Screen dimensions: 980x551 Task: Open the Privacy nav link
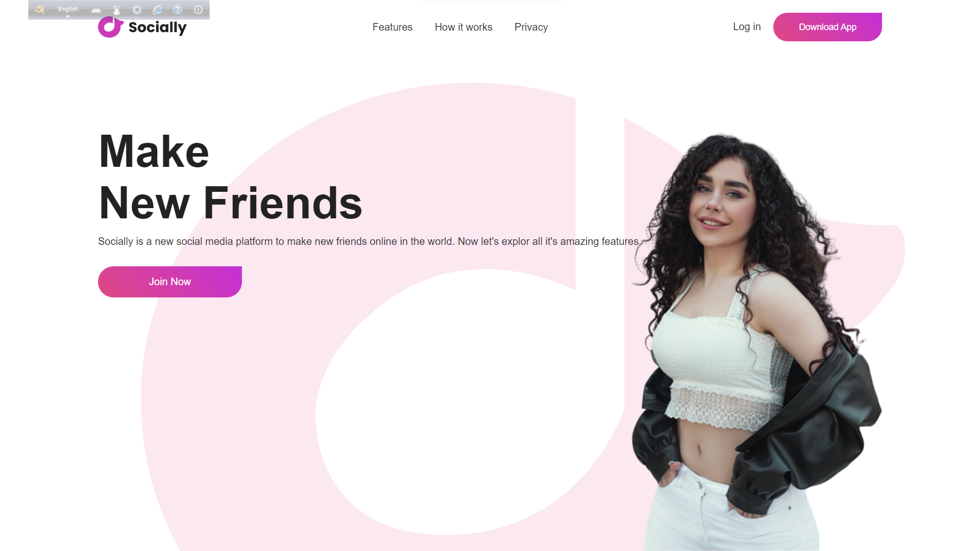point(531,27)
